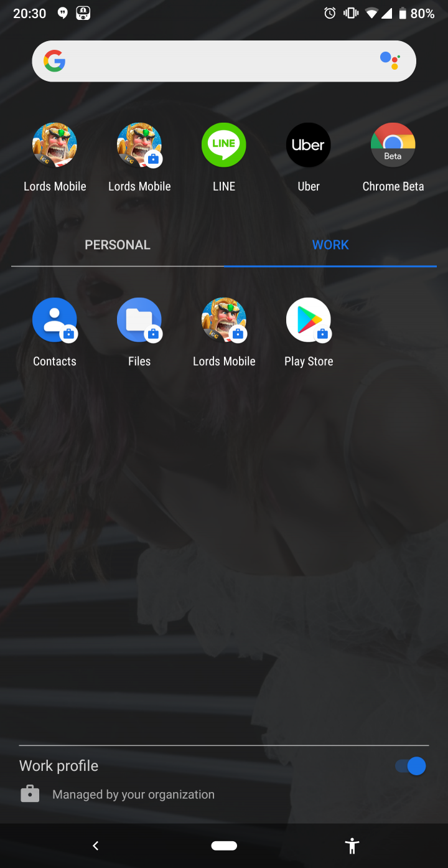Turn off the Work profile switch

411,766
